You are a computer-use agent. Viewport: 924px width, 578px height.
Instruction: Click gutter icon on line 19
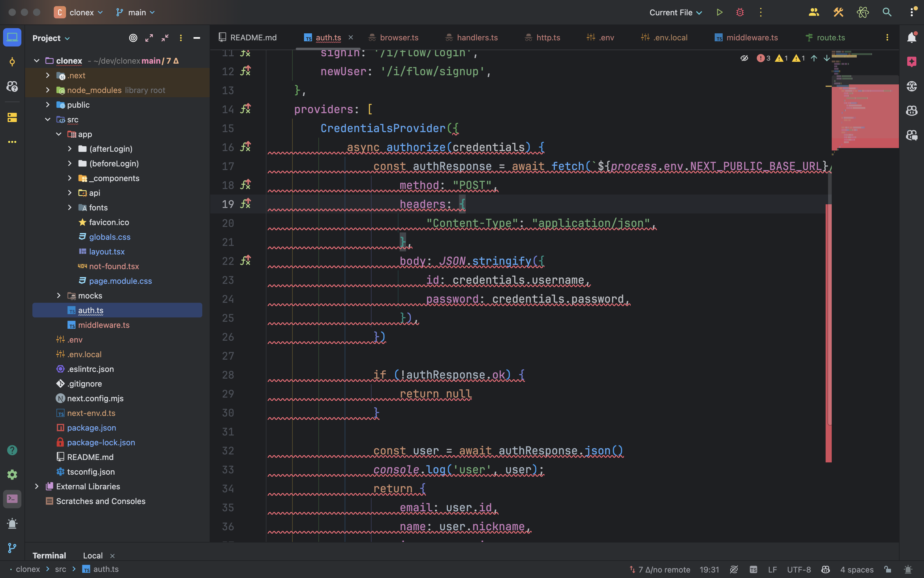(x=245, y=204)
